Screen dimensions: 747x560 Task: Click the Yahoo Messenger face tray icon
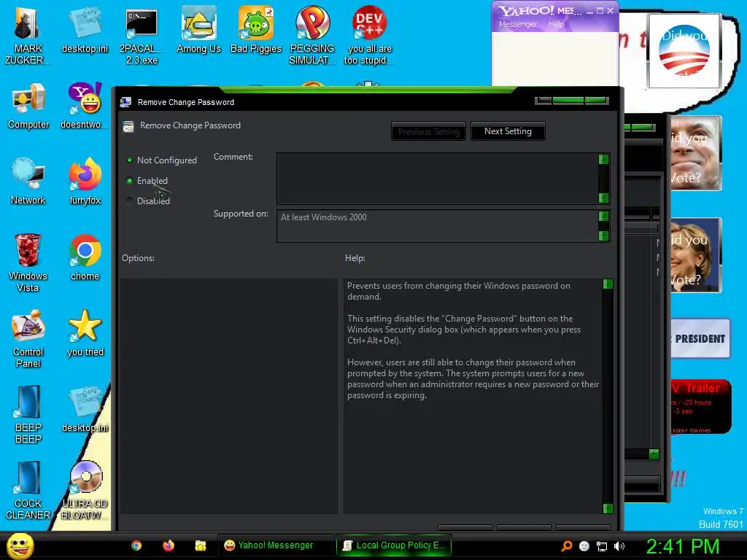click(584, 546)
